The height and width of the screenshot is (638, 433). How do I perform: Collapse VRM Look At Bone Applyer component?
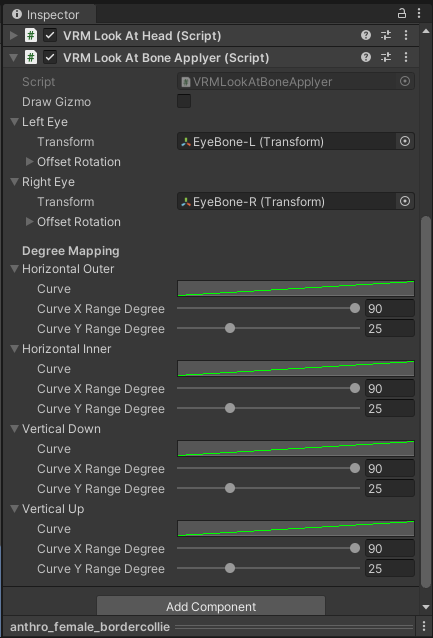tap(14, 58)
